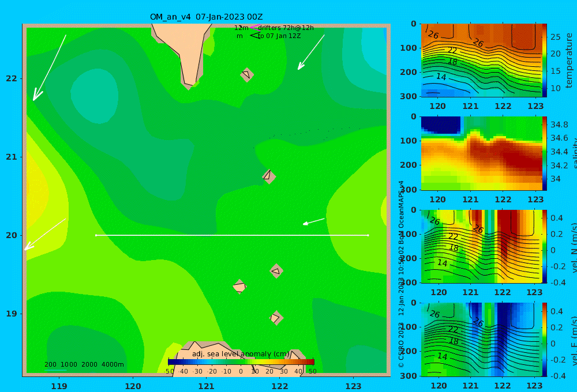Click the southern tip of Taiwan landmass
Image resolution: width=577 pixels, height=392 pixels.
189,84
